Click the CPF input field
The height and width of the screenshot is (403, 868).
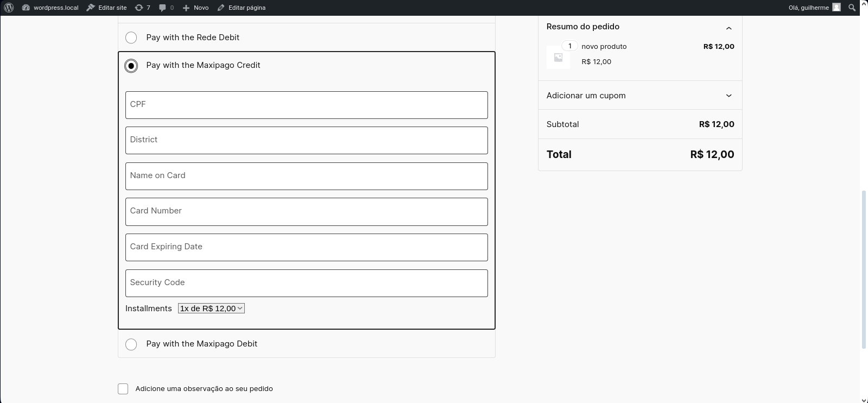click(307, 105)
